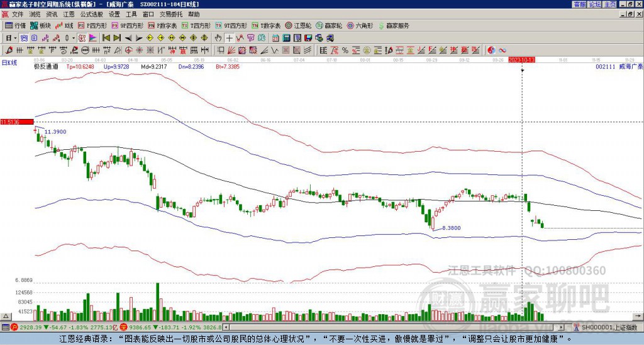Open the calendar date icon
The width and height of the screenshot is (644, 345).
(275, 38)
